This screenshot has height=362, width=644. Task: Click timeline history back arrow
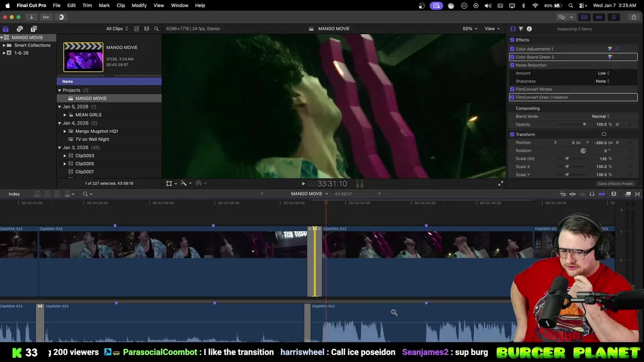[262, 194]
